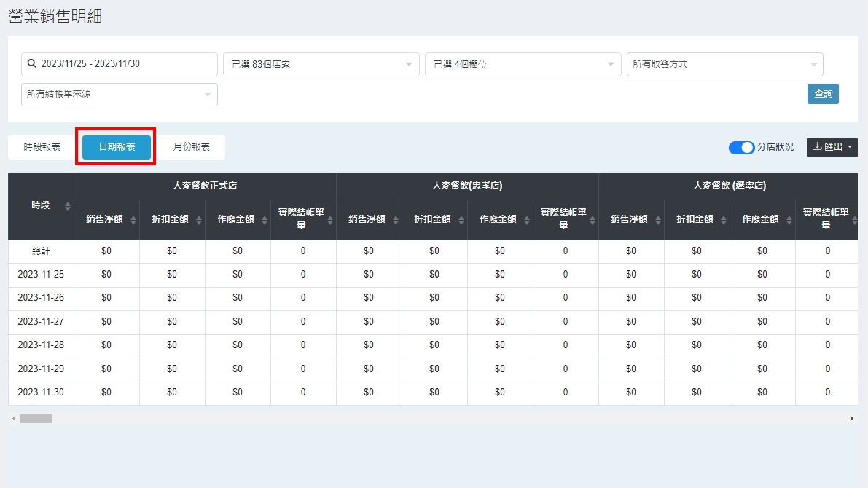
Task: Sort 大麥餐飲 (遼寧店) 銷售淨額 column
Action: coord(658,220)
